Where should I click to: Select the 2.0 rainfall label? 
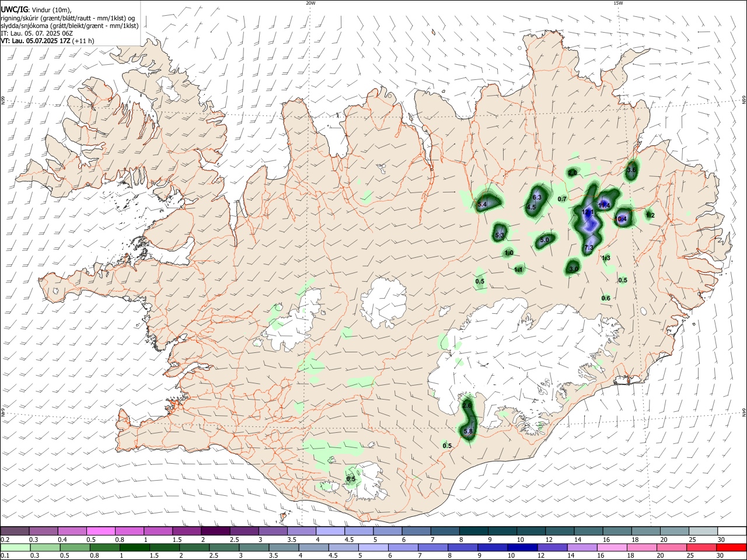point(573,173)
